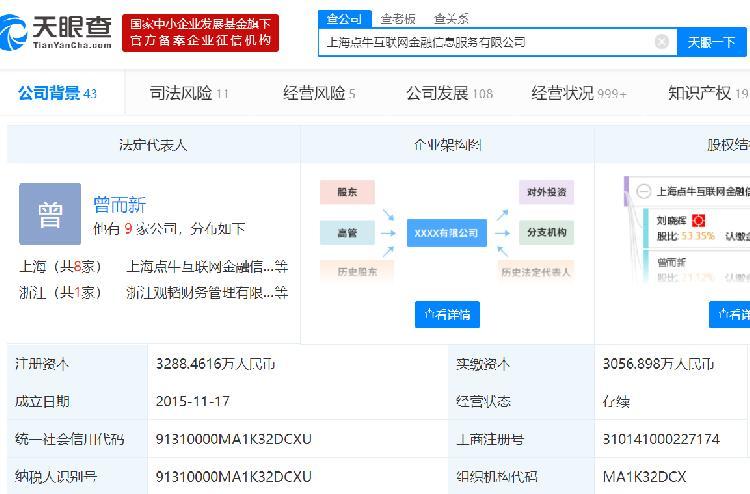Open the 公司背景 tab
The height and width of the screenshot is (494, 750).
click(57, 93)
